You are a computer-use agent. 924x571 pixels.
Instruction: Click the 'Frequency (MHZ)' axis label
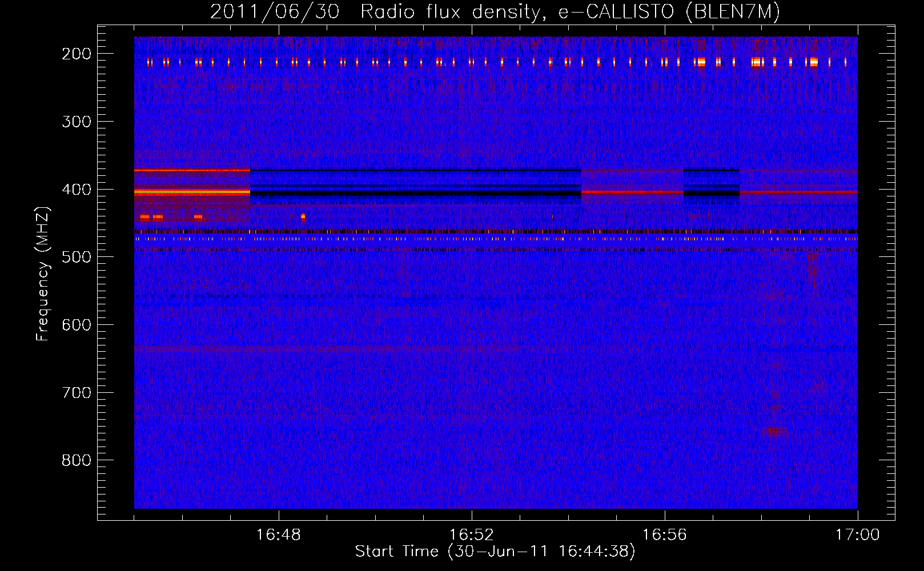[42, 274]
